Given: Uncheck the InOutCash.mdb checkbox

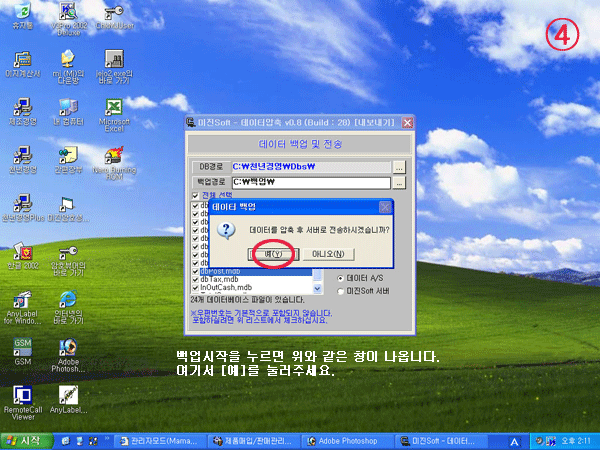Looking at the screenshot, I should tap(195, 288).
